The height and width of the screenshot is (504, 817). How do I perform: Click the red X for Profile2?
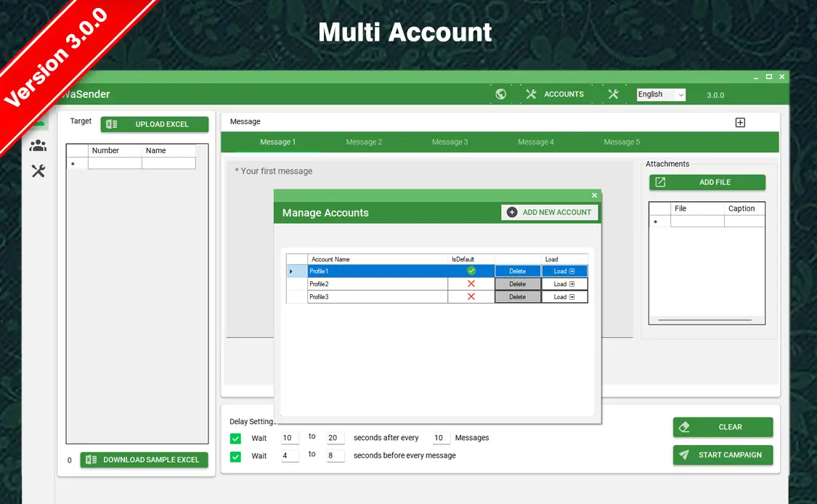[x=471, y=284]
